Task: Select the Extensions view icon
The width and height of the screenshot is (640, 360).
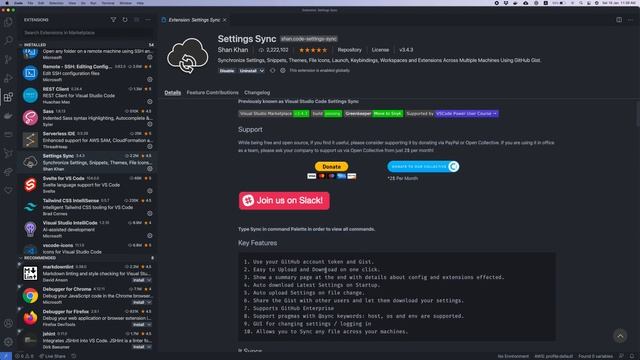Action: [x=8, y=97]
